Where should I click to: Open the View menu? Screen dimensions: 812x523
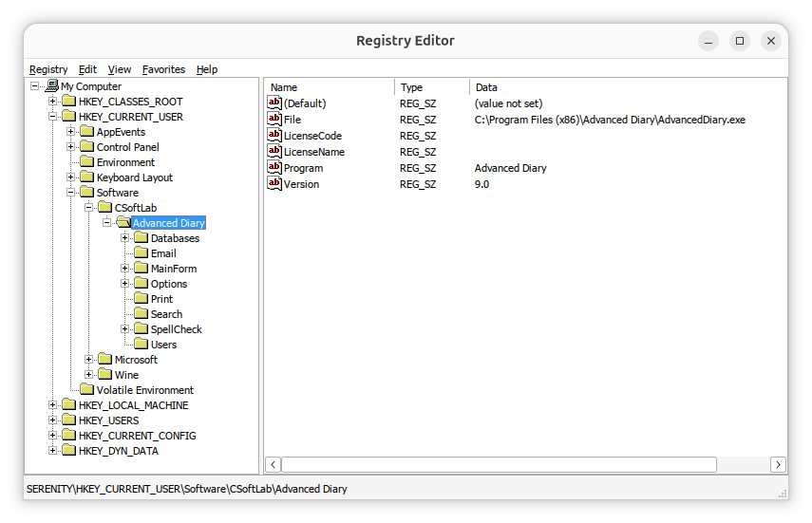(x=119, y=69)
